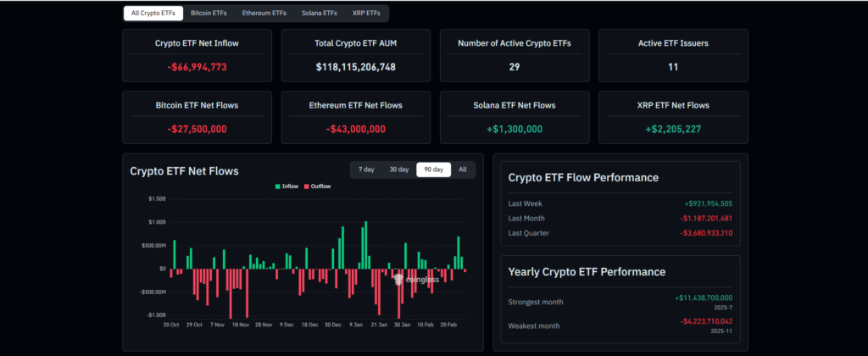Choose the 30 day chart range

[x=398, y=170]
